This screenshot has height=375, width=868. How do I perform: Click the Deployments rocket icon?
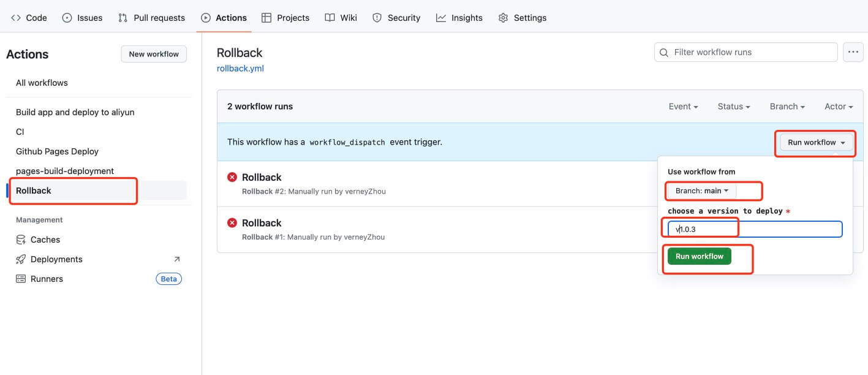point(20,259)
